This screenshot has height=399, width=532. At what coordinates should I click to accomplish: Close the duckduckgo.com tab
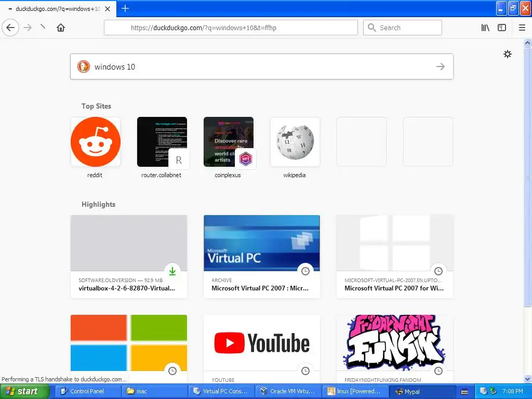[107, 9]
